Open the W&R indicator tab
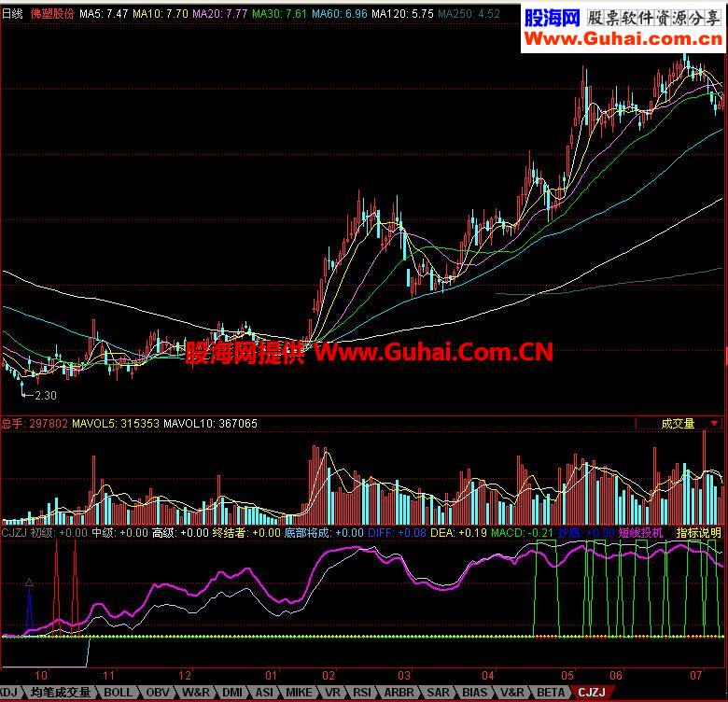The height and width of the screenshot is (702, 728). click(x=195, y=693)
